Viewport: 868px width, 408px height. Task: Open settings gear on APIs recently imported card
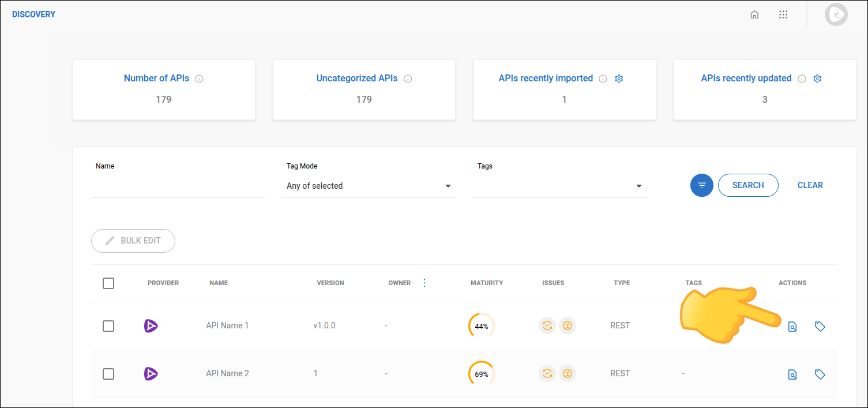tap(619, 78)
